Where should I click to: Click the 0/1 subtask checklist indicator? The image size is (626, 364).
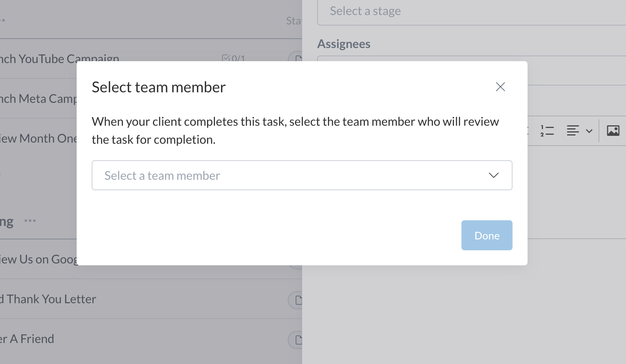tap(233, 58)
